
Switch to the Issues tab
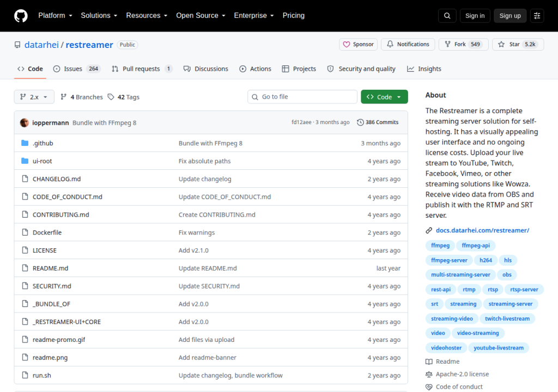[x=77, y=69]
